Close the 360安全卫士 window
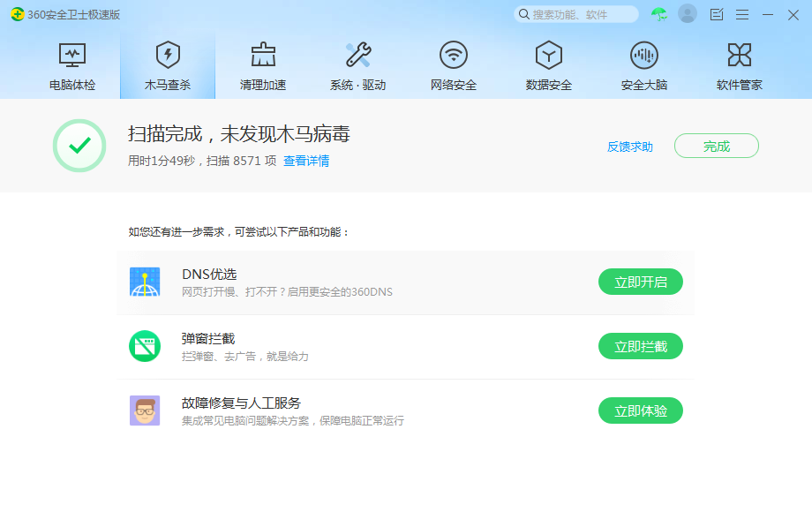The image size is (812, 512). point(793,14)
